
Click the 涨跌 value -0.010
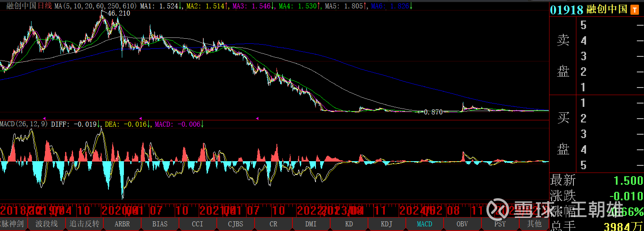626,196
